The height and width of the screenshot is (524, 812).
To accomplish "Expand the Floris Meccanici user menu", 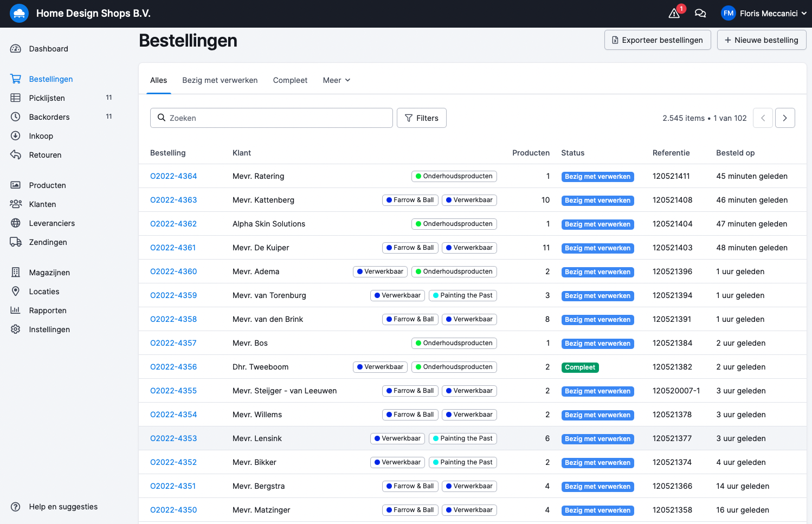I will click(x=763, y=14).
